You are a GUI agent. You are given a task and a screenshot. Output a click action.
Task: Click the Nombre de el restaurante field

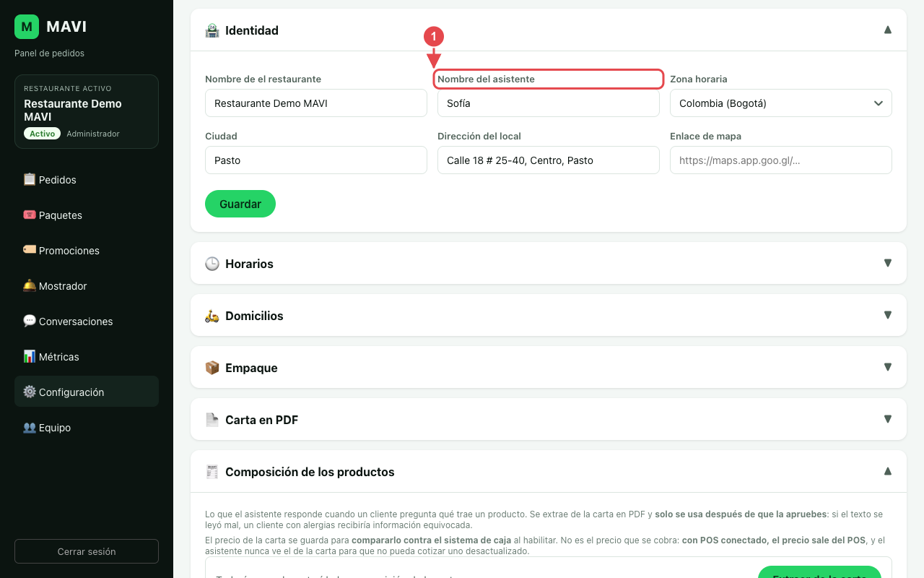click(x=316, y=103)
